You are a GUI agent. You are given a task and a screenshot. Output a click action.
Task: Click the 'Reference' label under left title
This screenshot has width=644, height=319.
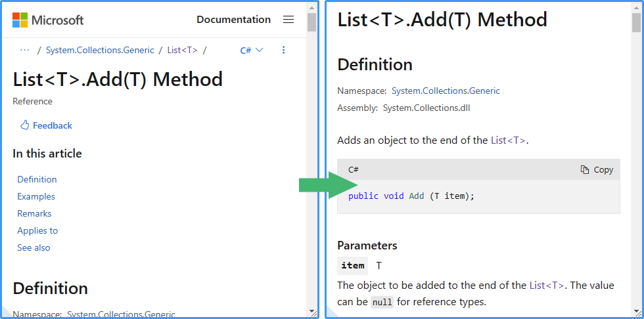[x=32, y=101]
